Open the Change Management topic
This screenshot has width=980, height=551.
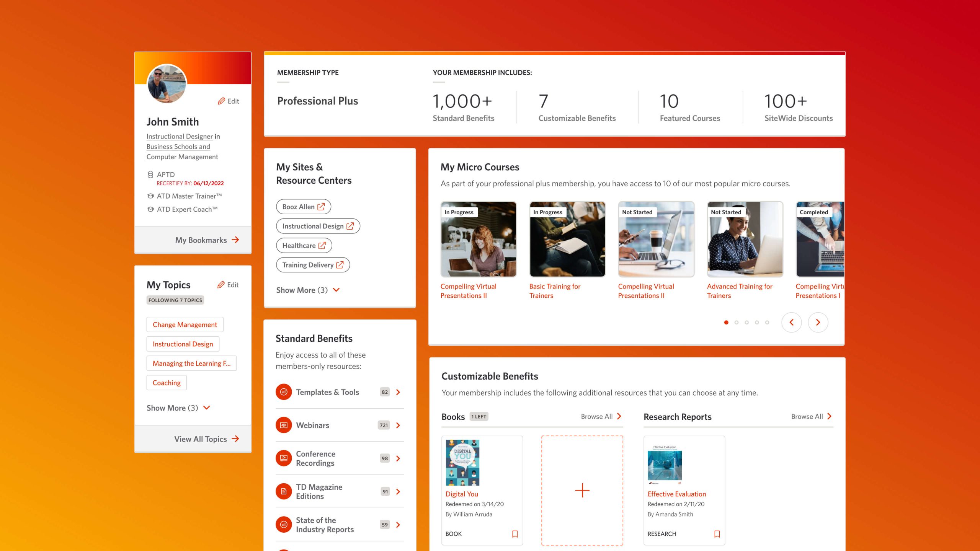pos(185,324)
